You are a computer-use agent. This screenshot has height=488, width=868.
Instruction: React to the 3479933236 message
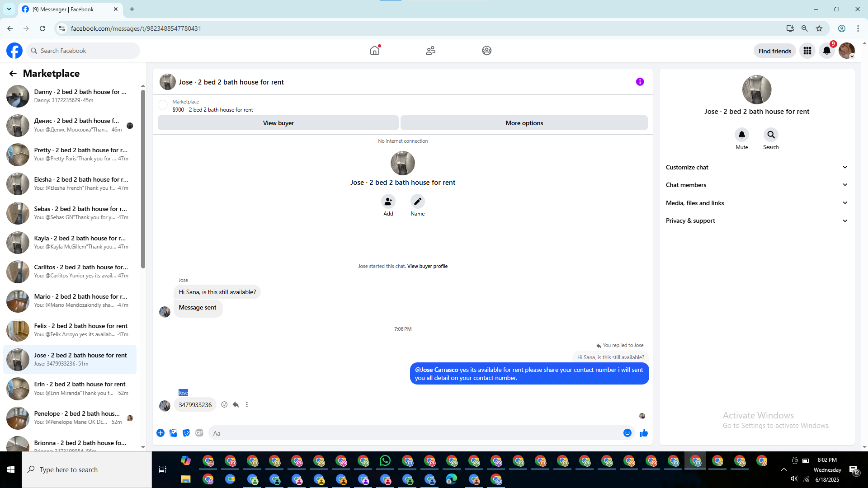pos(224,404)
